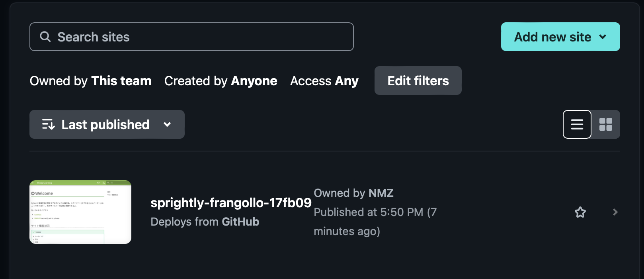
Task: Change the Created by Anyone filter
Action: 220,81
